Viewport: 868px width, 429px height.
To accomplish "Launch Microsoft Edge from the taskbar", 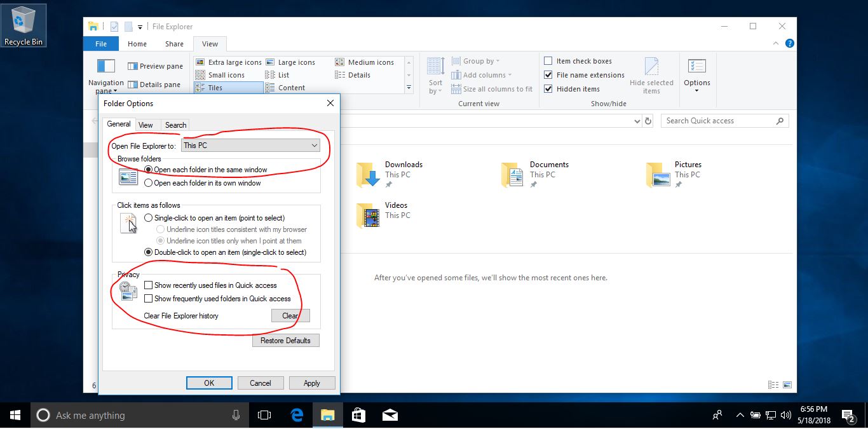I will click(x=297, y=415).
